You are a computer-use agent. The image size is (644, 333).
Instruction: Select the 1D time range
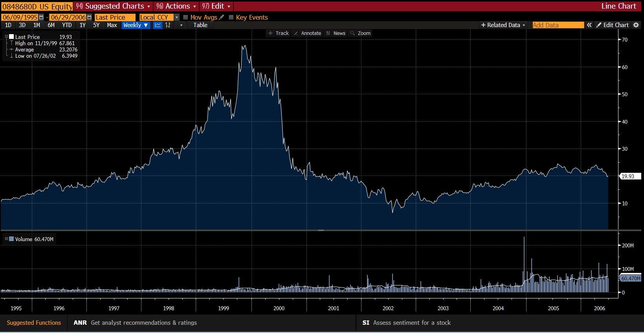[8, 25]
